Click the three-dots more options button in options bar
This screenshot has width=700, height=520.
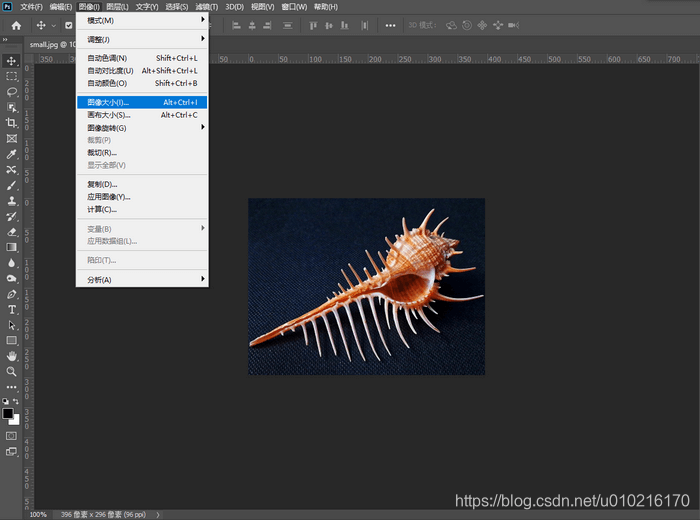coord(388,25)
